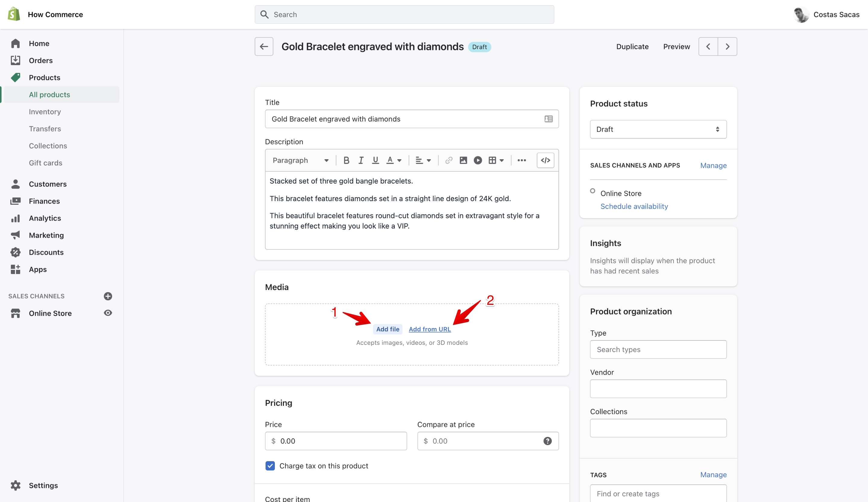Click the Vendor input field
The image size is (868, 502).
pos(658,389)
